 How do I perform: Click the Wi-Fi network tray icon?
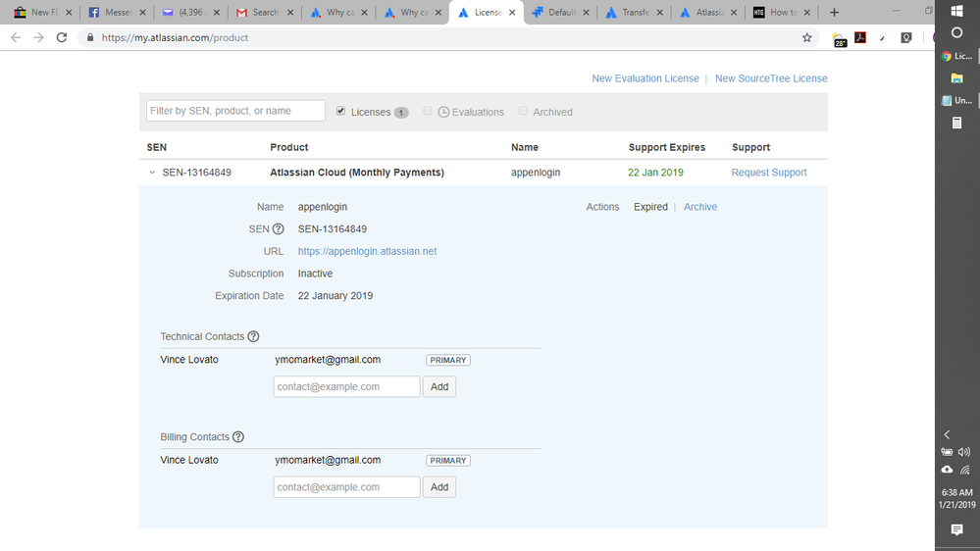(965, 470)
